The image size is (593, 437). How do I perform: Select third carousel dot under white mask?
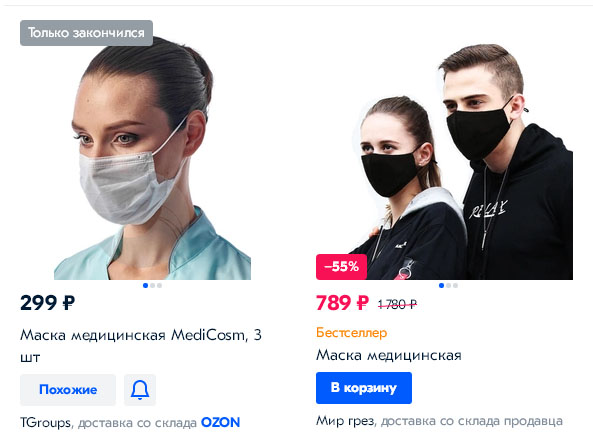coord(159,285)
